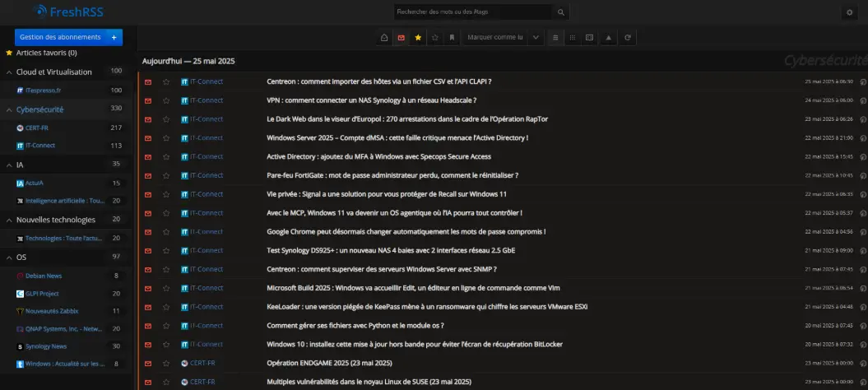868x390 pixels.
Task: Click the search magnifier button
Action: coord(561,12)
